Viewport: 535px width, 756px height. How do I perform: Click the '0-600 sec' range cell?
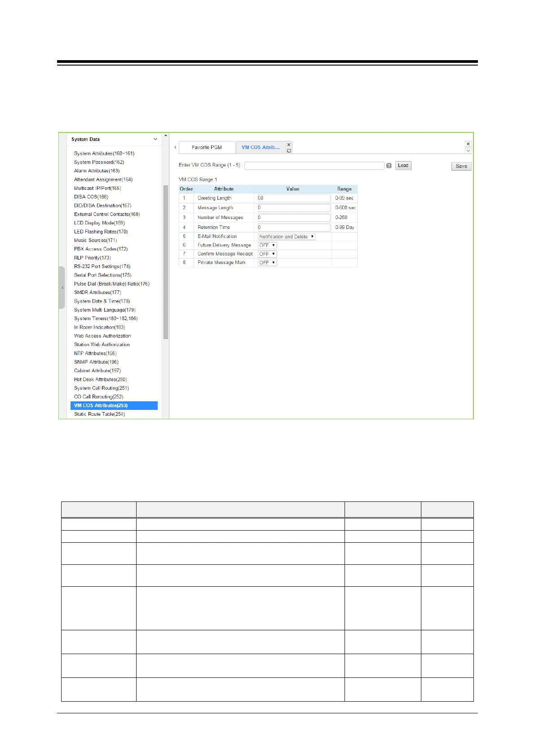(x=345, y=208)
